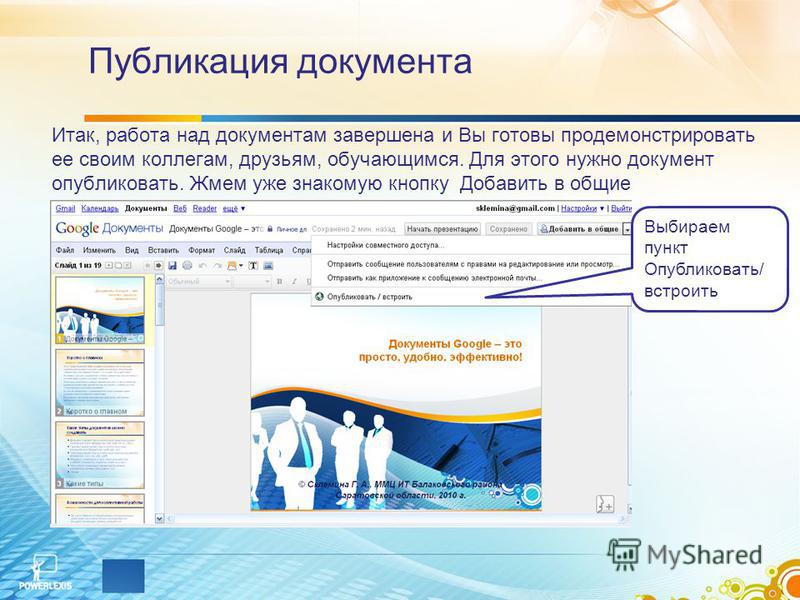Image resolution: width=800 pixels, height=600 pixels.
Task: Open the Календарь link
Action: (x=99, y=209)
